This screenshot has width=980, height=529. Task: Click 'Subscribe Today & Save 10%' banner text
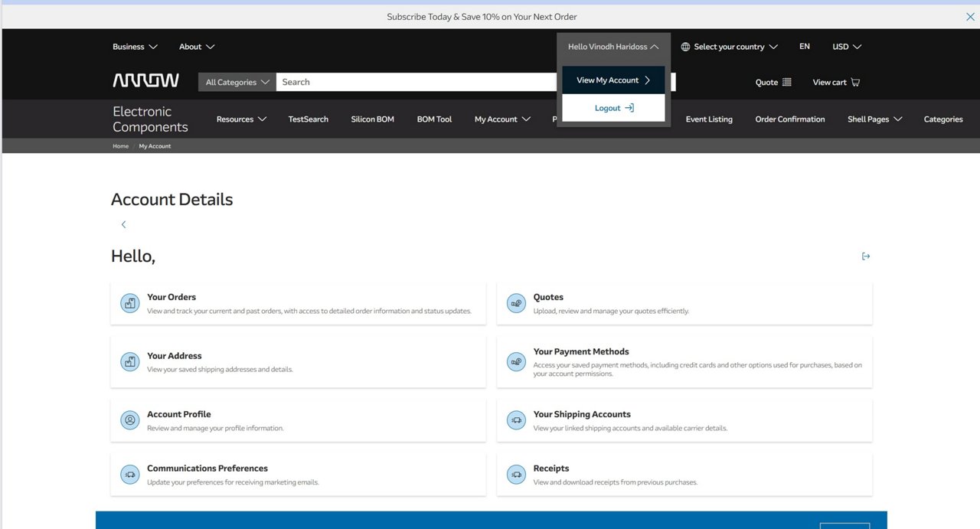482,17
